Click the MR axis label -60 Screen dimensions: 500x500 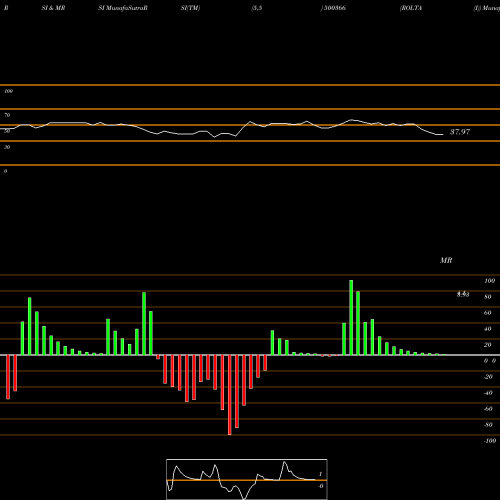click(488, 409)
